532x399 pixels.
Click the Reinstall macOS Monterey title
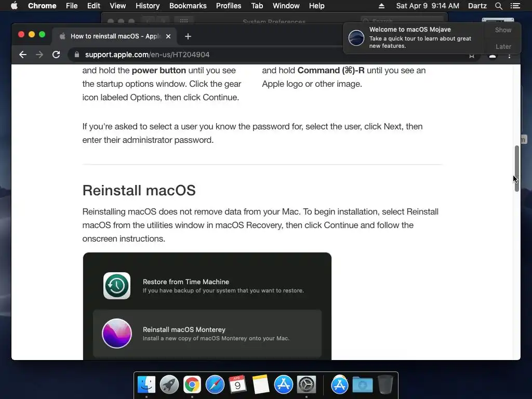pos(184,329)
